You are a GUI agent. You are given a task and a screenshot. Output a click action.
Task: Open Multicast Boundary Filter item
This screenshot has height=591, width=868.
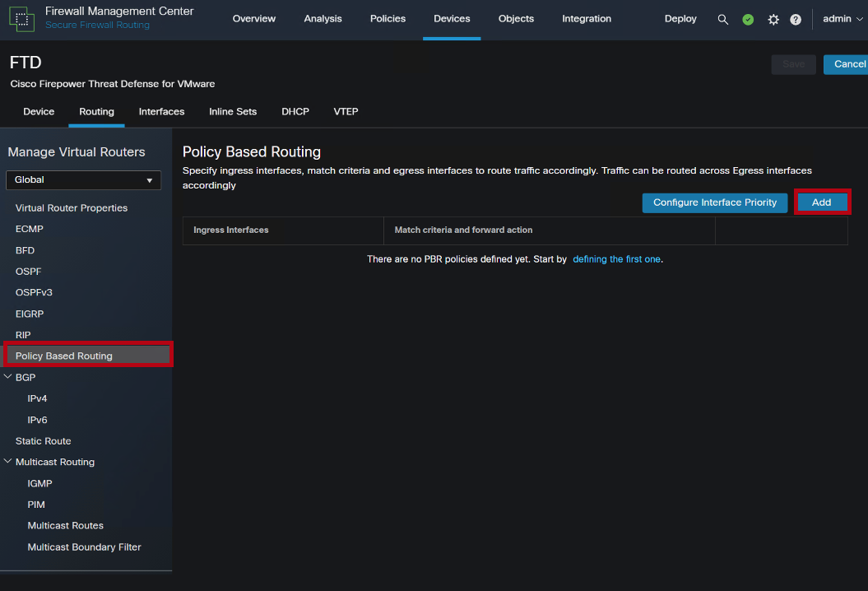point(84,547)
